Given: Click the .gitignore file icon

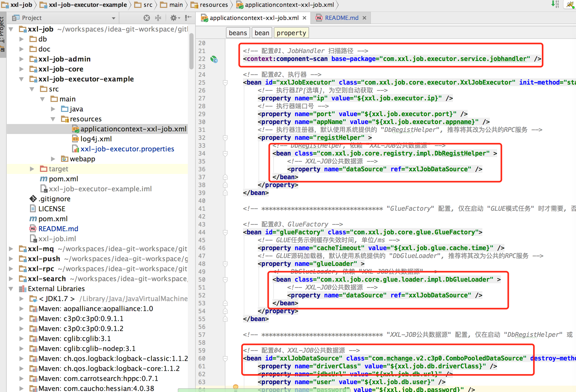Looking at the screenshot, I should 33,199.
